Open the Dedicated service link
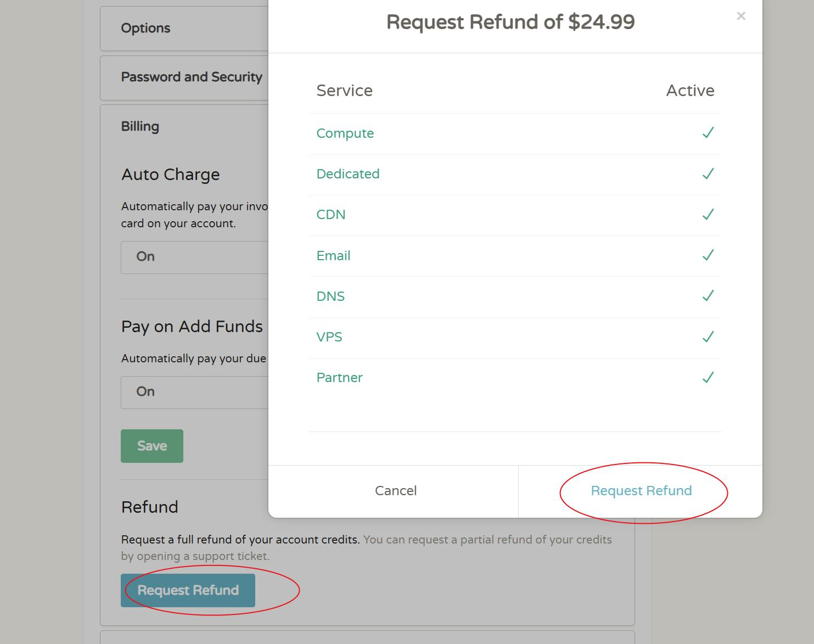Image resolution: width=814 pixels, height=644 pixels. click(x=348, y=174)
